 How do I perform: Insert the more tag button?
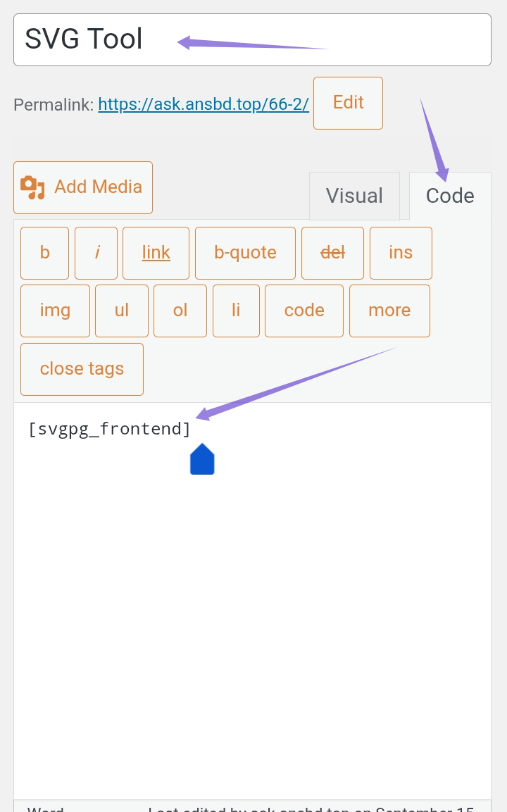pos(389,311)
